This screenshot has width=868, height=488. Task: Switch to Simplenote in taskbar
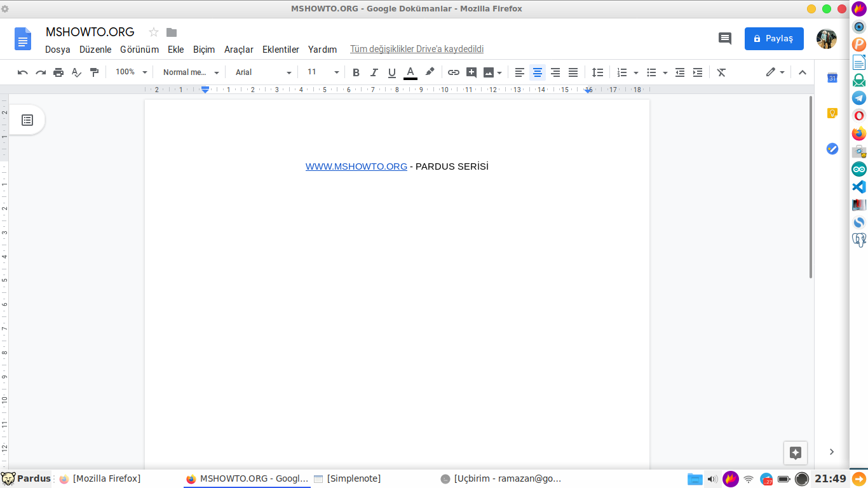(348, 478)
